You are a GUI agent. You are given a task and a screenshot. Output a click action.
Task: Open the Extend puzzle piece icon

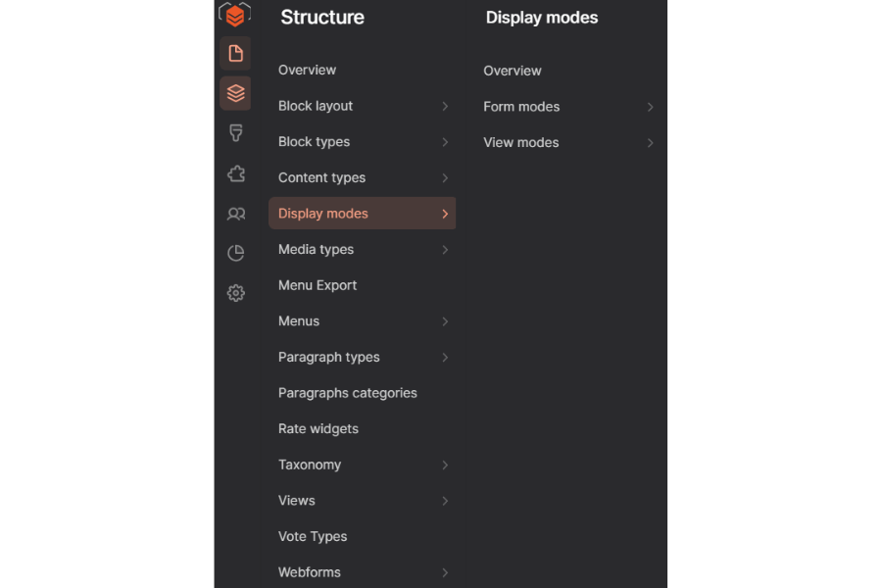pos(235,173)
